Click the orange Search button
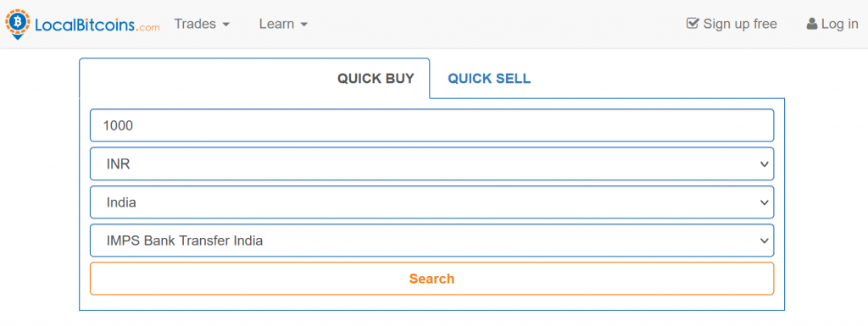Image resolution: width=868 pixels, height=326 pixels. point(431,279)
